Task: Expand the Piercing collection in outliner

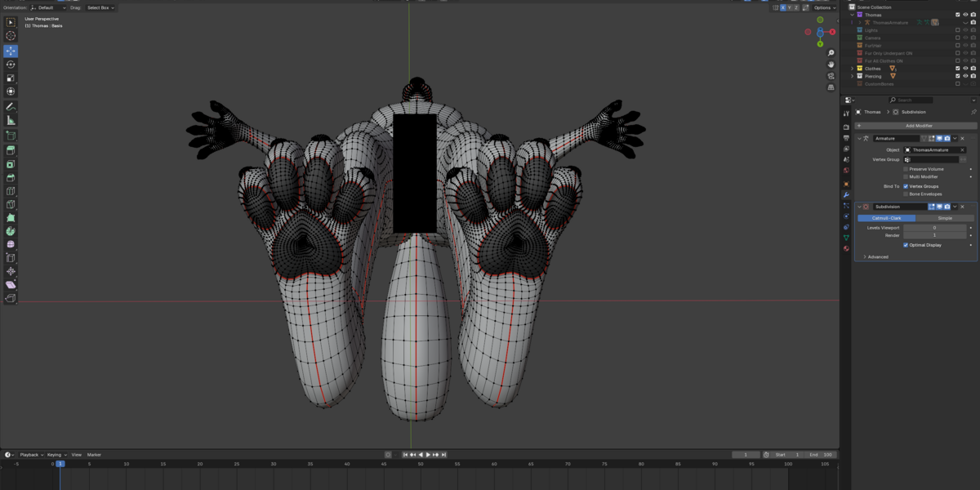Action: tap(853, 76)
